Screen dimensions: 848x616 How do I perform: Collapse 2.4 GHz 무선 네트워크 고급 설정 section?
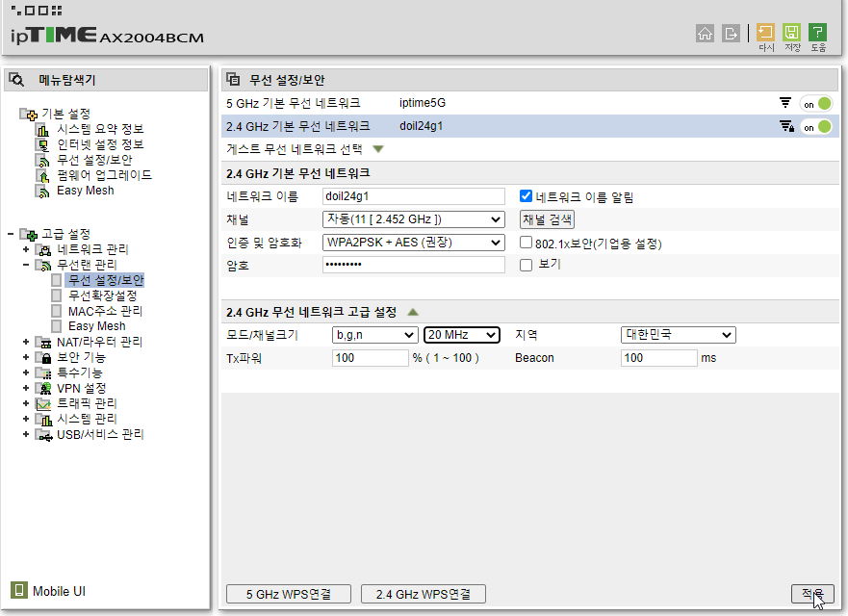point(413,312)
